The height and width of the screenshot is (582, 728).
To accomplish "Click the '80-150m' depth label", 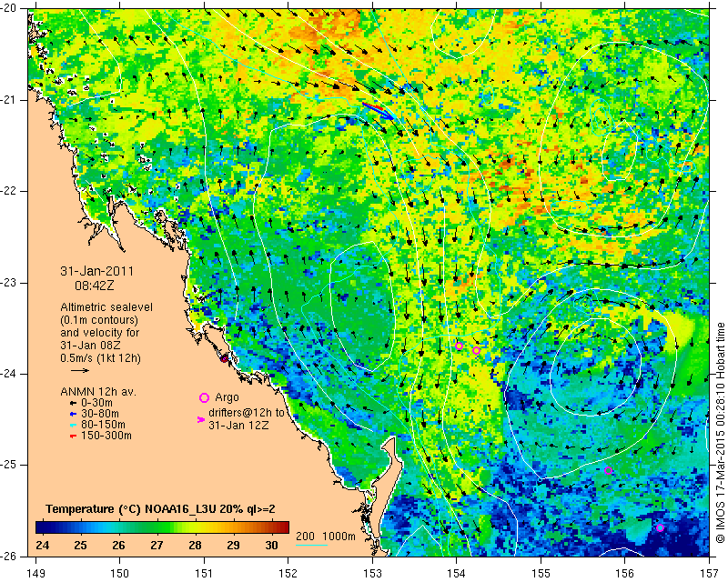I will [x=103, y=425].
